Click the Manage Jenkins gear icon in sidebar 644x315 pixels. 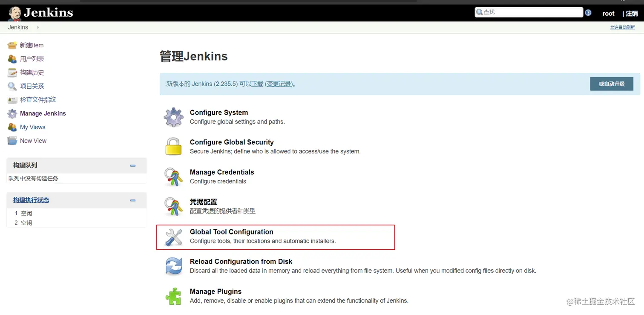click(12, 113)
